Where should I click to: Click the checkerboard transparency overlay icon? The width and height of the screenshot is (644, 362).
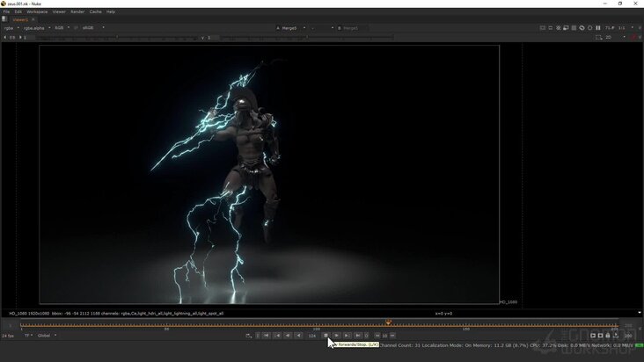coord(574,28)
